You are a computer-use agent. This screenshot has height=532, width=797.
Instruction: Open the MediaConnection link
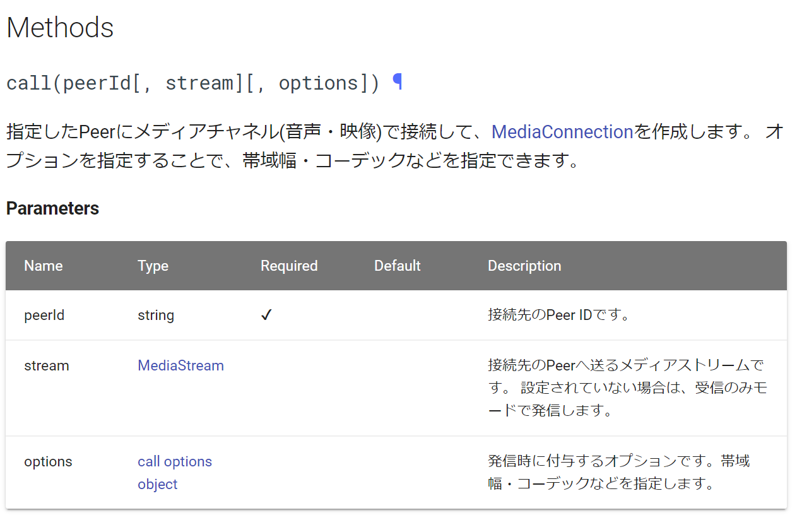(561, 132)
